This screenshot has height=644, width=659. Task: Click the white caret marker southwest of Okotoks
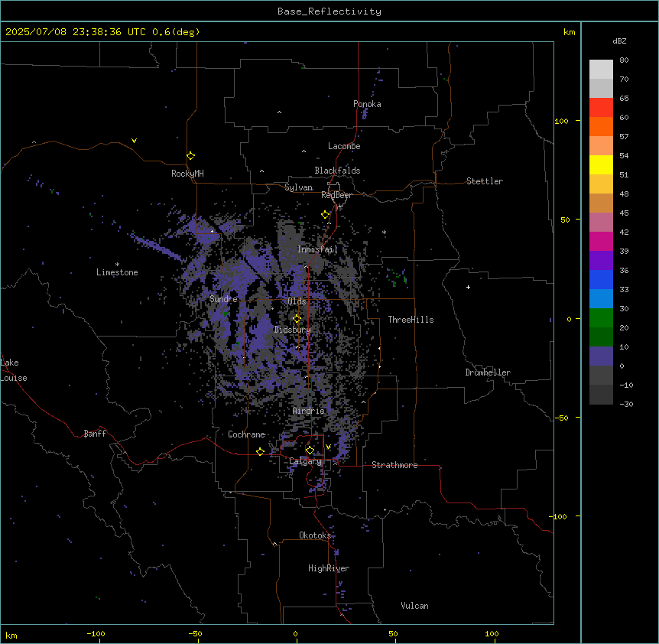(x=275, y=544)
